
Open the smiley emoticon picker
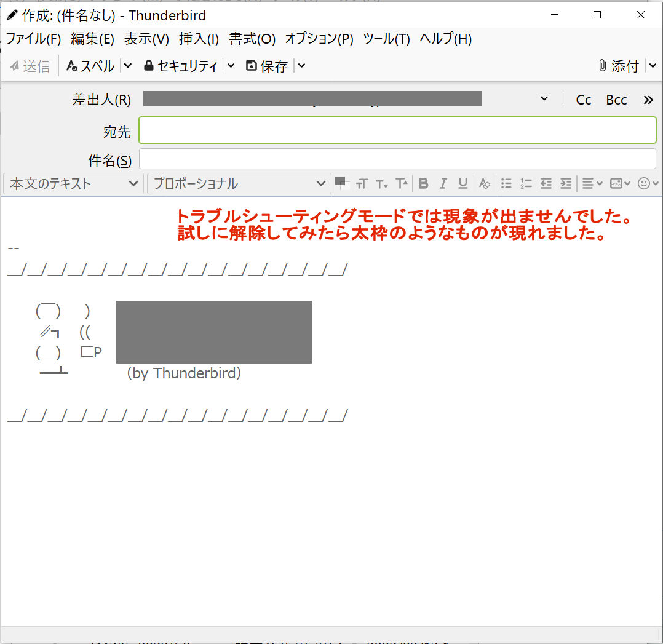[648, 183]
